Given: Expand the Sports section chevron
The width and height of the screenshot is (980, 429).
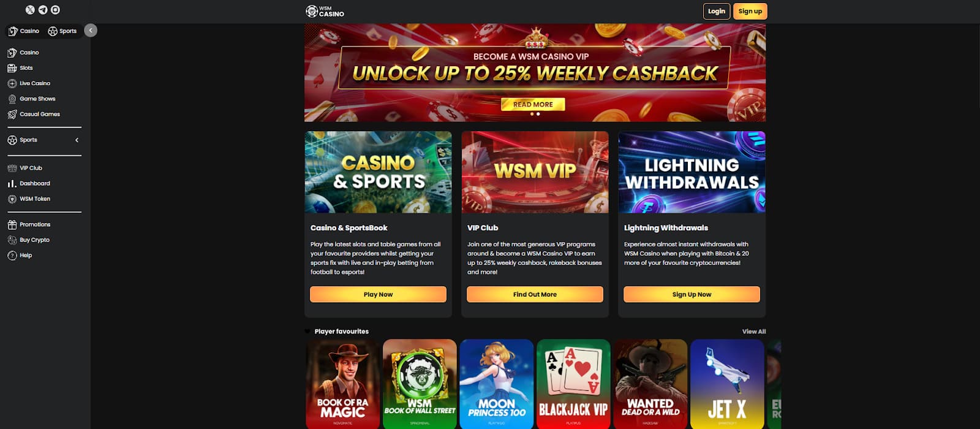Looking at the screenshot, I should point(77,140).
